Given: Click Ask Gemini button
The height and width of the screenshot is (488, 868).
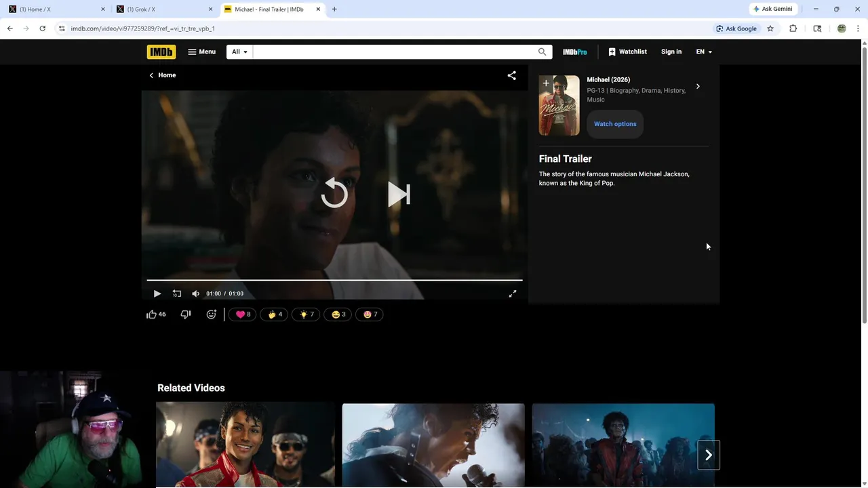Looking at the screenshot, I should tap(772, 9).
